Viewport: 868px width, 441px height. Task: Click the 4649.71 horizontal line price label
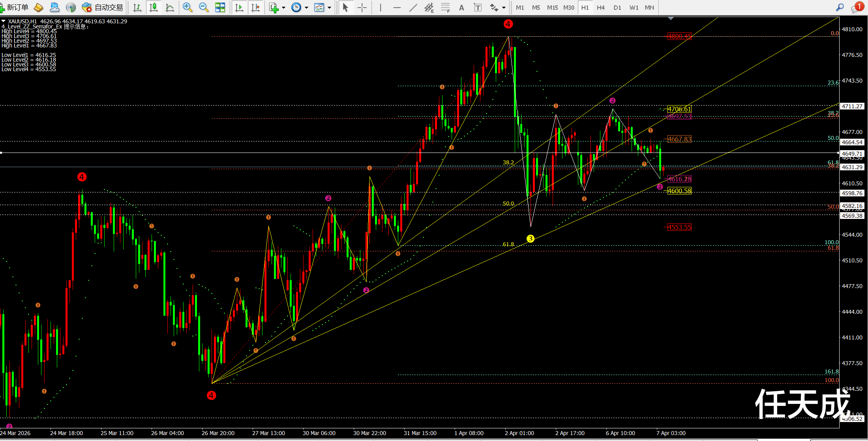coord(852,154)
